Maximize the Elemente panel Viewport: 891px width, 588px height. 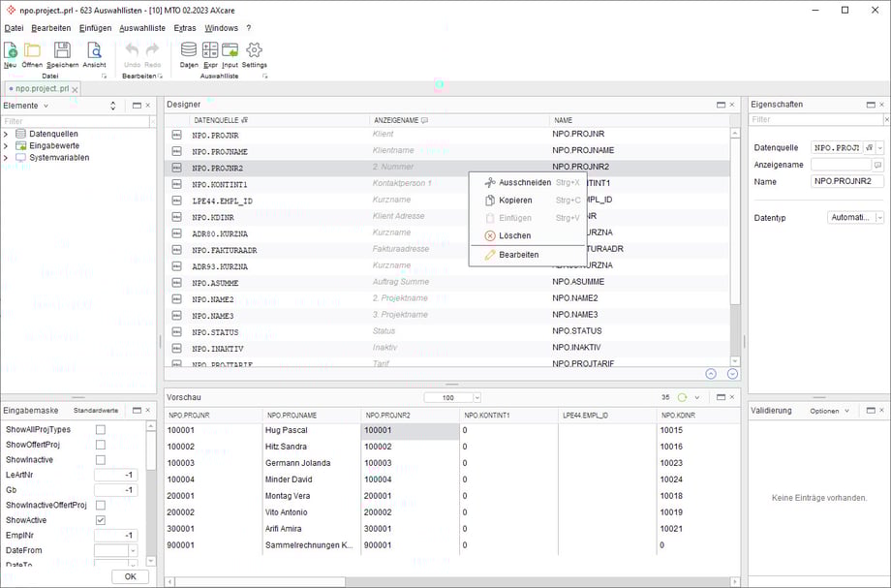(x=137, y=106)
